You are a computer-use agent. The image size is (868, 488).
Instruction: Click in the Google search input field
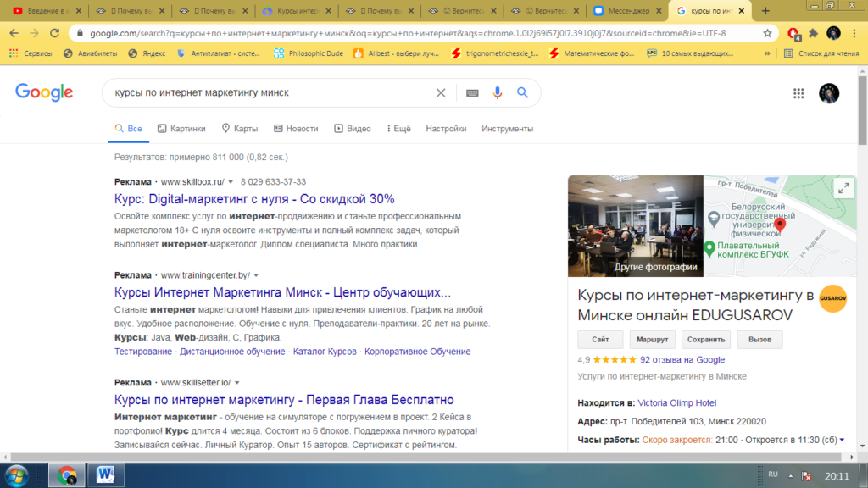pyautogui.click(x=271, y=93)
